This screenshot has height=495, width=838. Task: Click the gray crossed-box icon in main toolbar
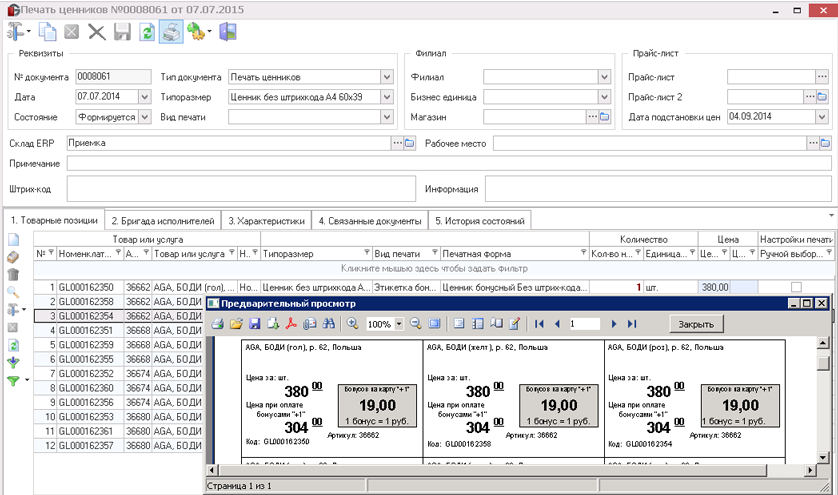point(72,32)
